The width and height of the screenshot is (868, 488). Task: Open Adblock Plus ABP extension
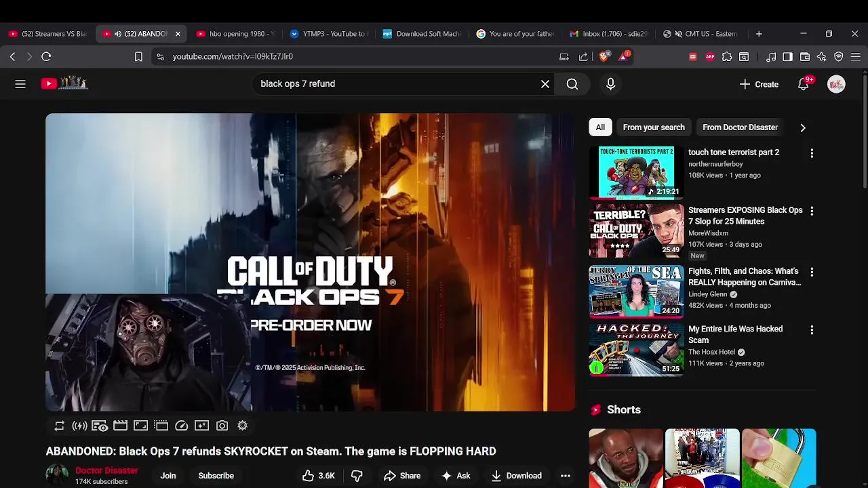pyautogui.click(x=710, y=57)
